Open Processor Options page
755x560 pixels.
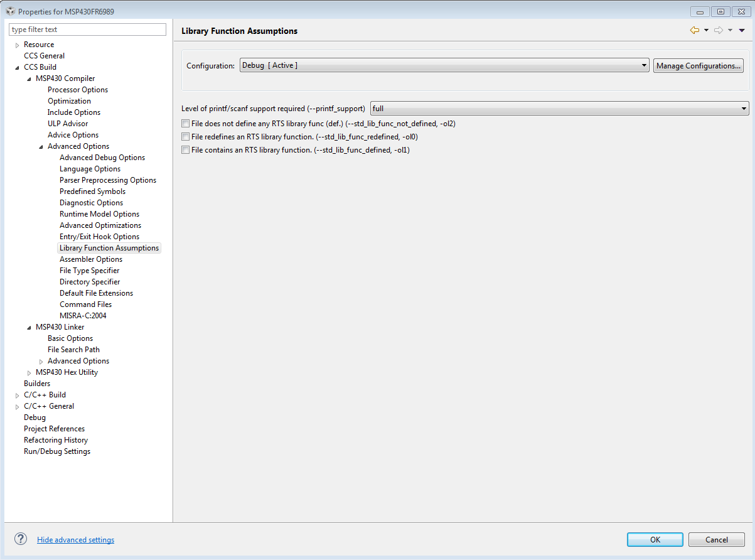[78, 90]
